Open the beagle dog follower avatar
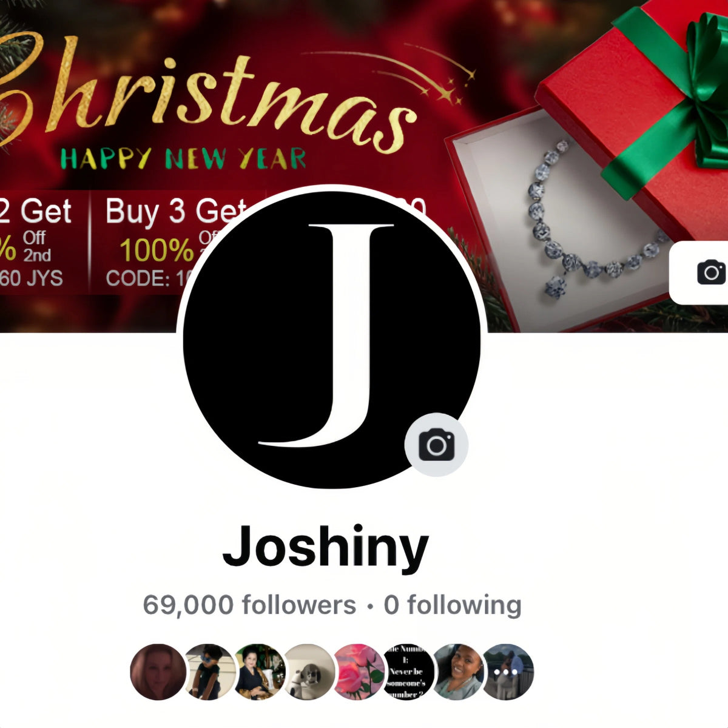Viewport: 728px width, 728px height. (309, 672)
